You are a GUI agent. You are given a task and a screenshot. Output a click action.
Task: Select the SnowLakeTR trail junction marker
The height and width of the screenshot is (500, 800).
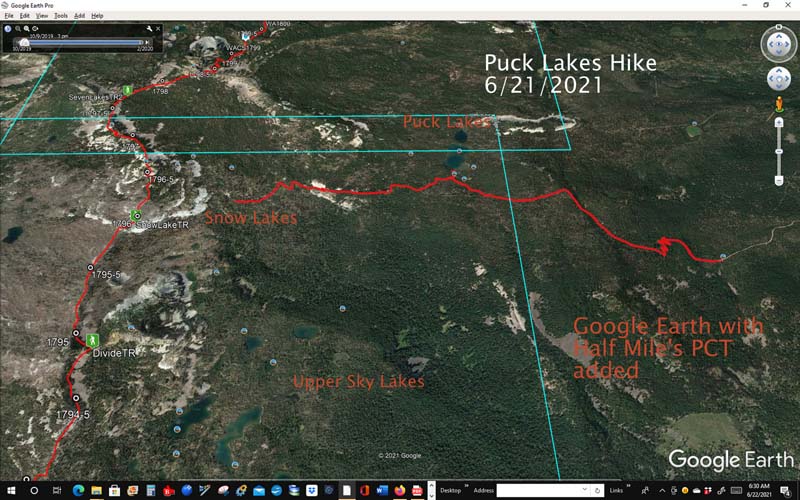coord(137,215)
